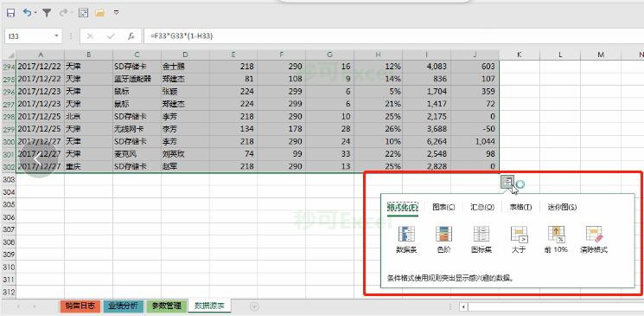Select the column A header

41,55
